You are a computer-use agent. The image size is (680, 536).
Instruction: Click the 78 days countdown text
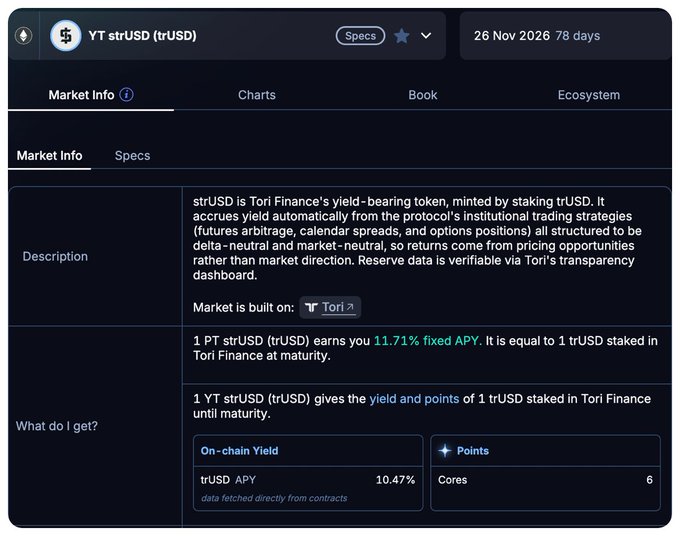point(578,36)
